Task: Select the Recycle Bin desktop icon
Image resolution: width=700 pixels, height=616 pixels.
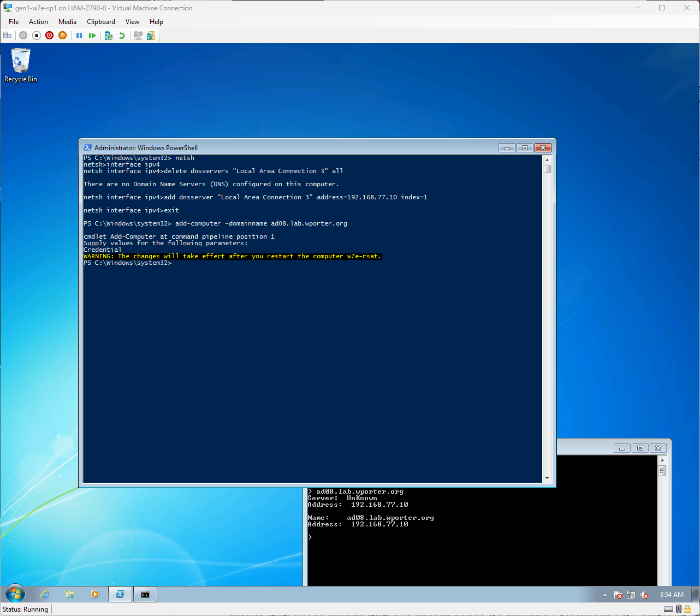Action: click(21, 66)
